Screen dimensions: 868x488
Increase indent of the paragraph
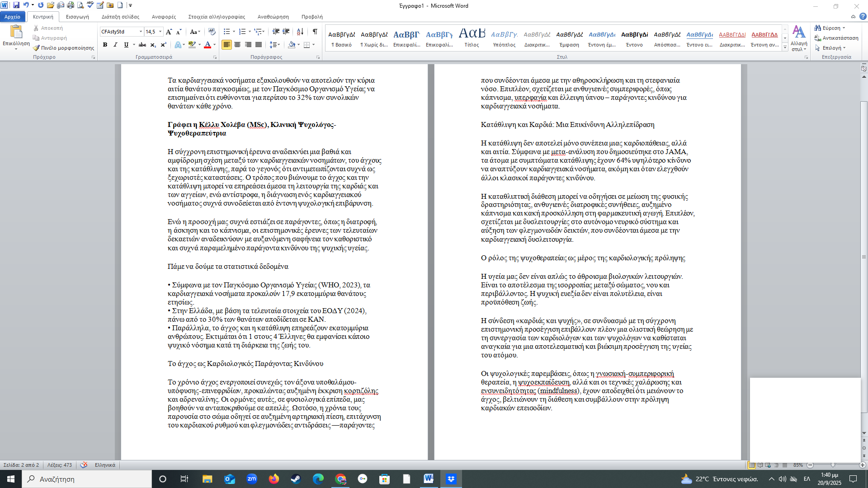click(x=286, y=32)
